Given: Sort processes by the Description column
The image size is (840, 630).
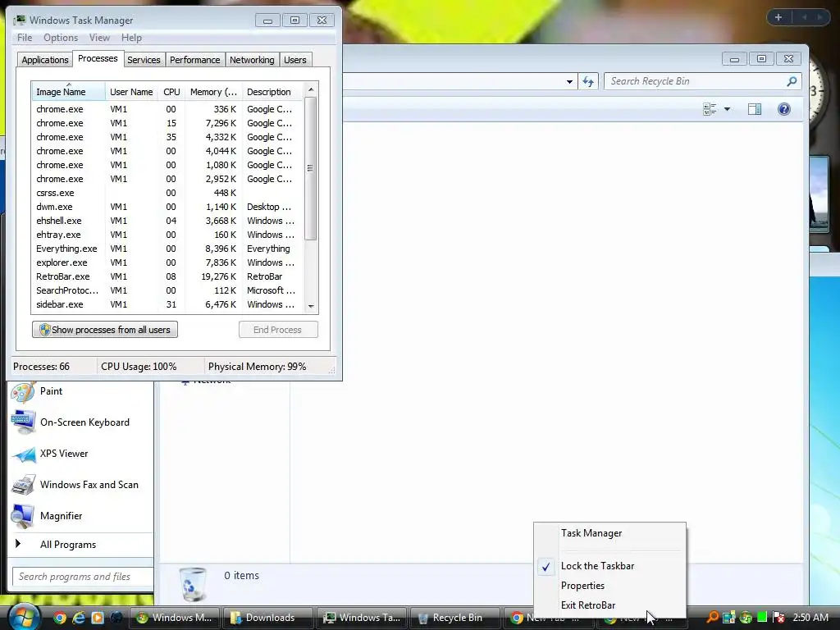Looking at the screenshot, I should [x=272, y=92].
